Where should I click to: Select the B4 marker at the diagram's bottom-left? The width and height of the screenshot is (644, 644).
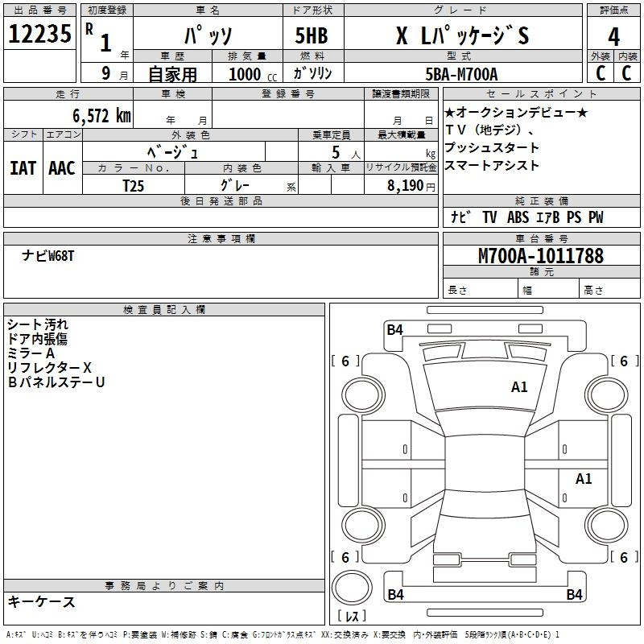[x=395, y=595]
